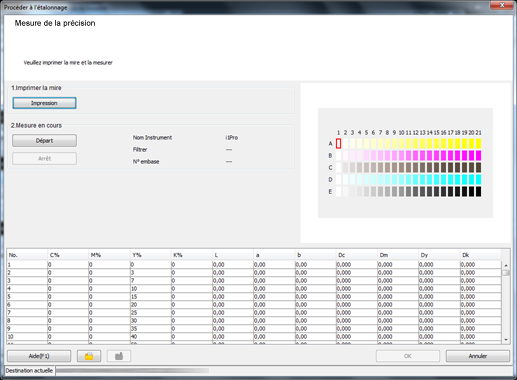Click the yellow folder open icon

[x=89, y=356]
